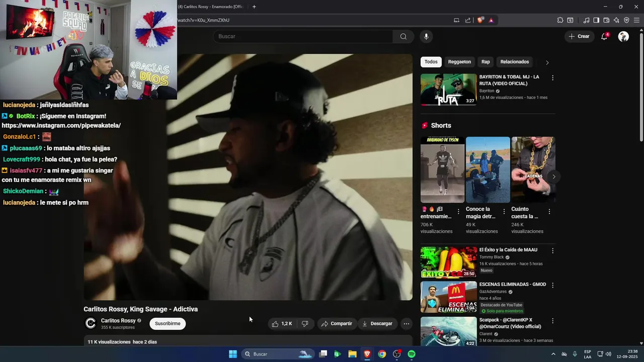Image resolution: width=644 pixels, height=362 pixels.
Task: Click the browser address bar URL
Action: (x=203, y=20)
